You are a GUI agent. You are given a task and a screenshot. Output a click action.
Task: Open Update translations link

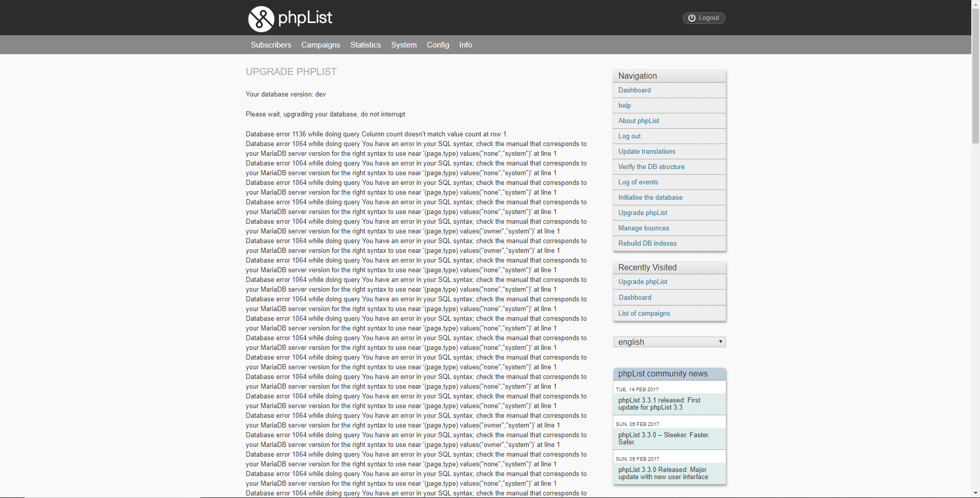647,152
